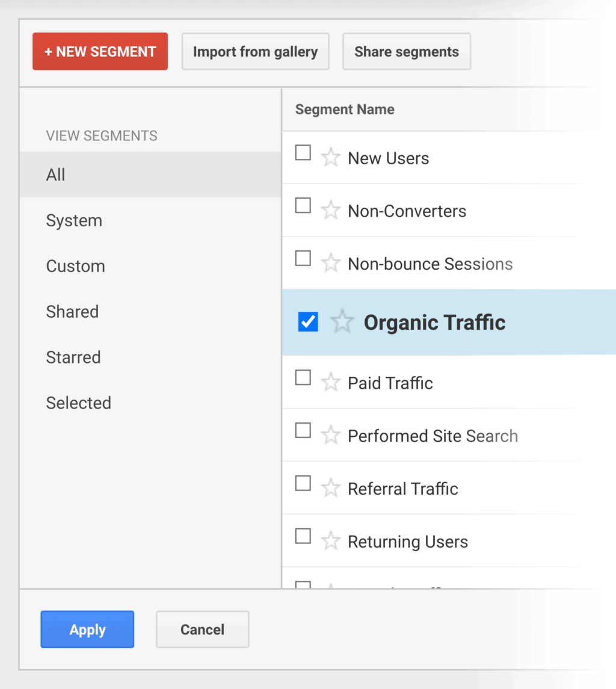This screenshot has height=689, width=616.
Task: View Custom segments list
Action: click(75, 266)
